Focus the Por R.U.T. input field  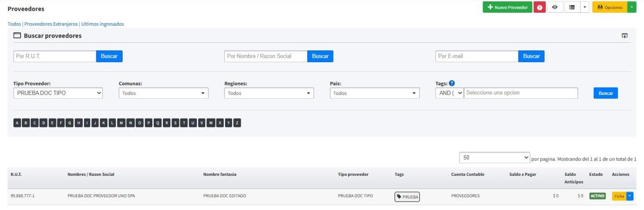click(x=55, y=56)
